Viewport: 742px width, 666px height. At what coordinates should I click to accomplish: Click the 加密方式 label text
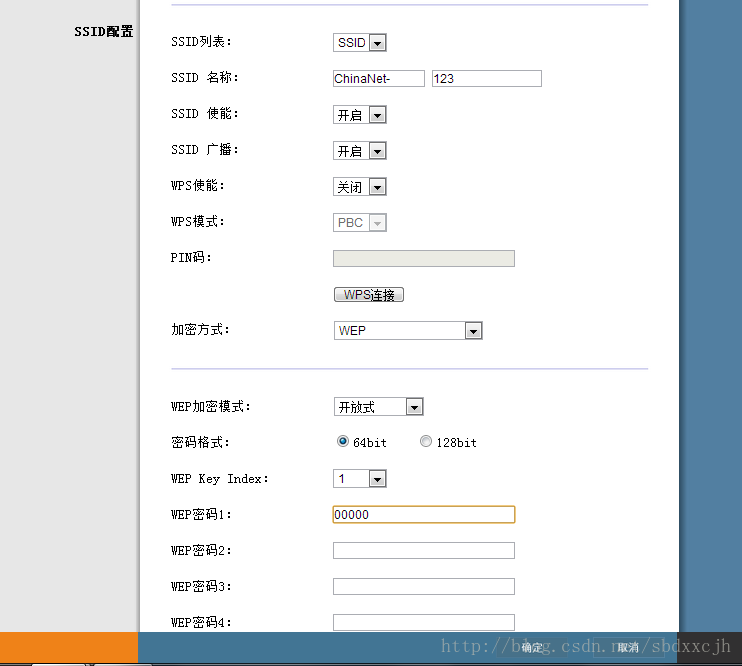point(200,329)
